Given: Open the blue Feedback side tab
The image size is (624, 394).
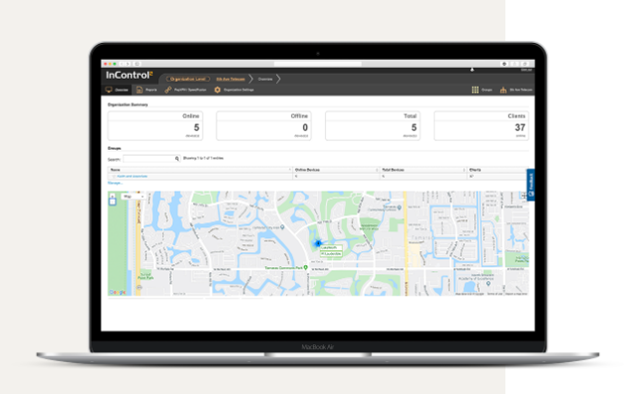Looking at the screenshot, I should coord(530,185).
